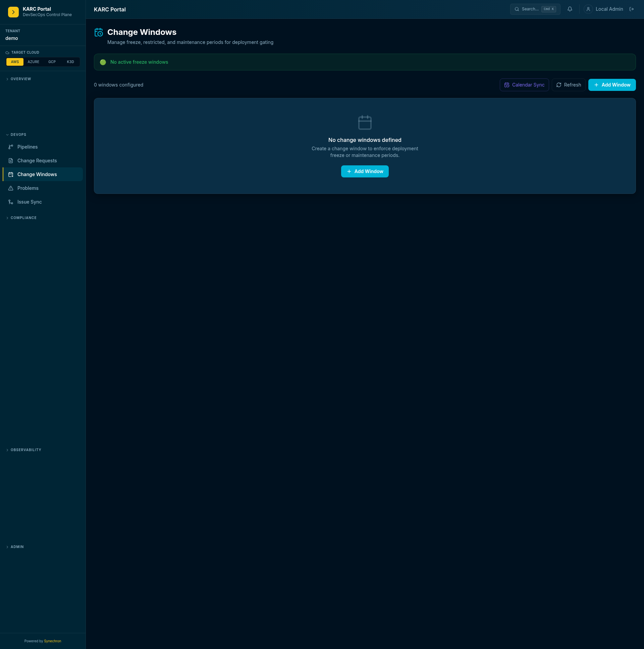
Task: Click top-right Add Window button
Action: (x=612, y=85)
